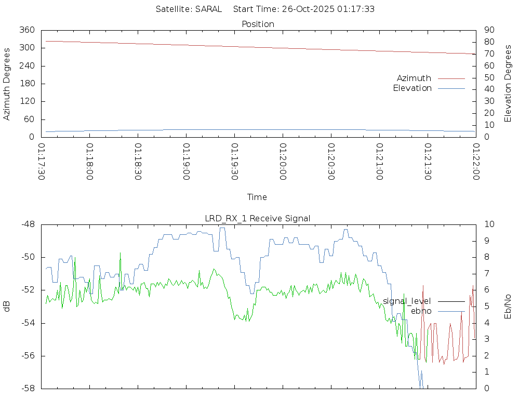
Task: Select the Azimuth legend label
Action: 414,78
